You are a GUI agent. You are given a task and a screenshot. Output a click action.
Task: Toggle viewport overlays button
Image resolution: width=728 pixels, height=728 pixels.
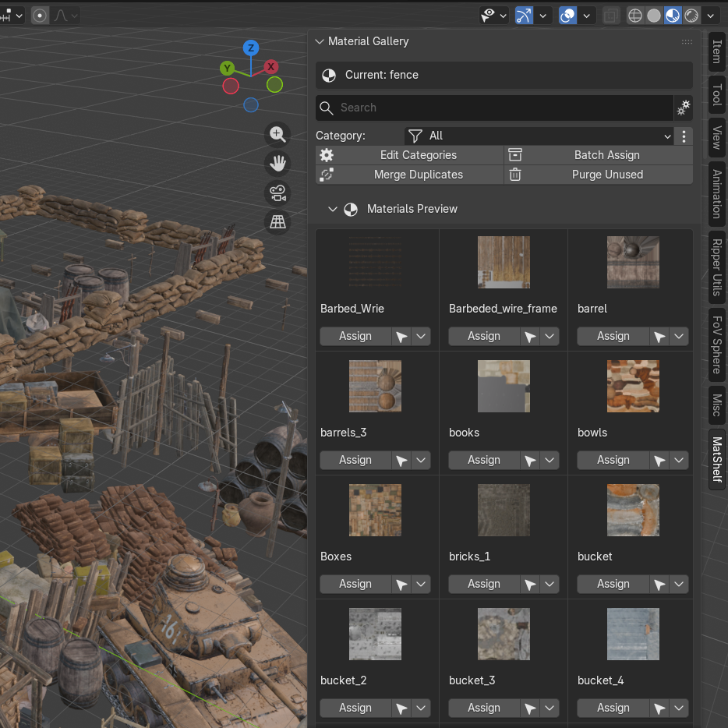[567, 16]
